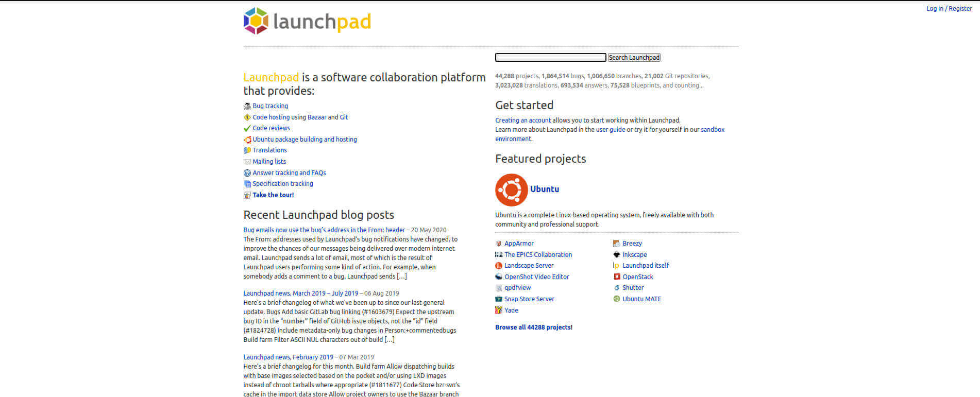Click the Specification tracking blueprint icon
The width and height of the screenshot is (980, 397).
(x=247, y=184)
